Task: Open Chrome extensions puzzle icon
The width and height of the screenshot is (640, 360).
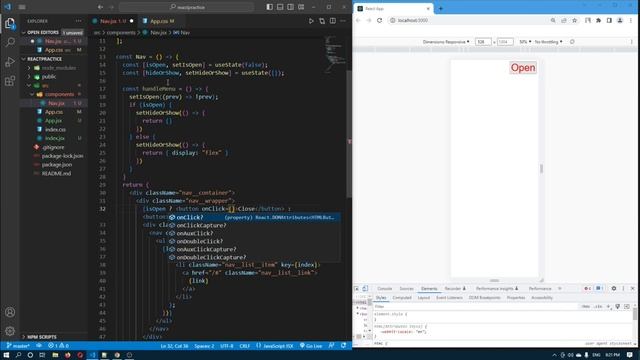Action: click(x=598, y=20)
